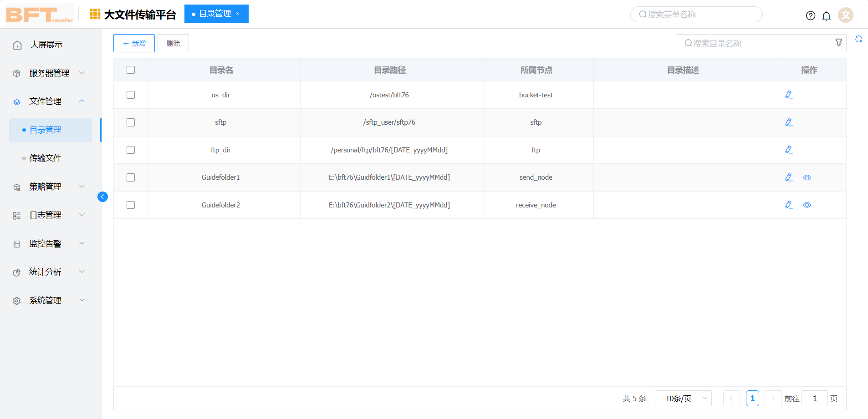Open the 10条/页 page size dropdown
Viewport: 868px width, 419px height.
click(683, 399)
